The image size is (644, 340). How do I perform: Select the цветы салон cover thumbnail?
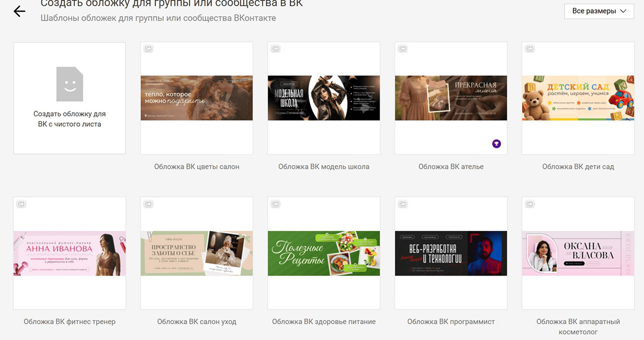(196, 98)
